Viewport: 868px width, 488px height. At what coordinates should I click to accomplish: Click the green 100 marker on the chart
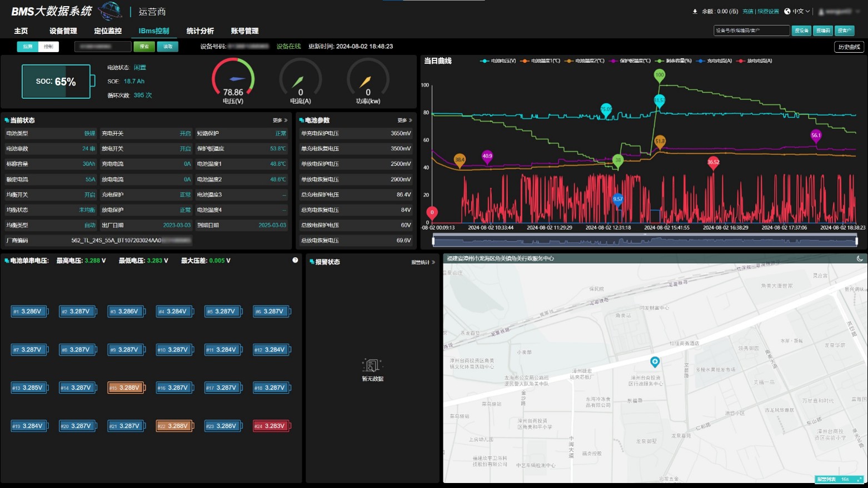coord(659,75)
